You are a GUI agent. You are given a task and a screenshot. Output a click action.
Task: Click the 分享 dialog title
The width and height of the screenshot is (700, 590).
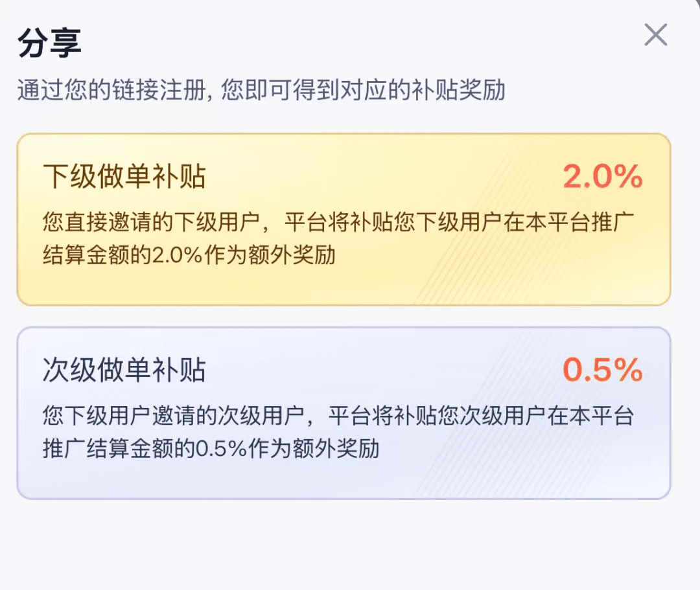tap(49, 43)
